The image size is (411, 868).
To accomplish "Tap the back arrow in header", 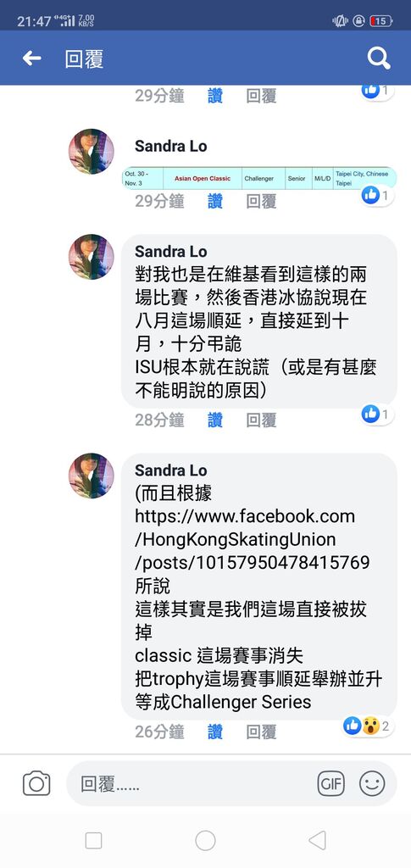I will point(32,58).
